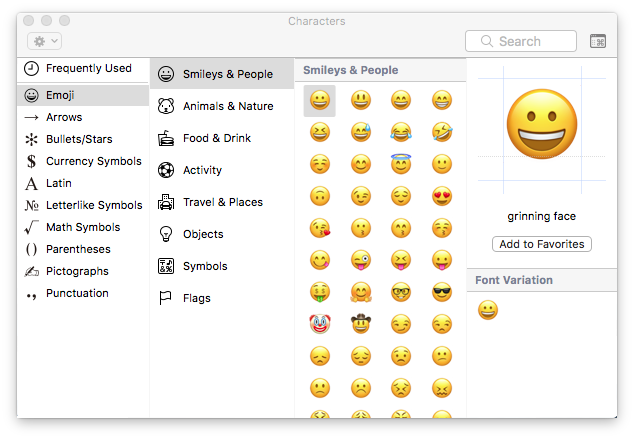Open the gear action menu dropdown
Image resolution: width=634 pixels, height=439 pixels.
44,41
